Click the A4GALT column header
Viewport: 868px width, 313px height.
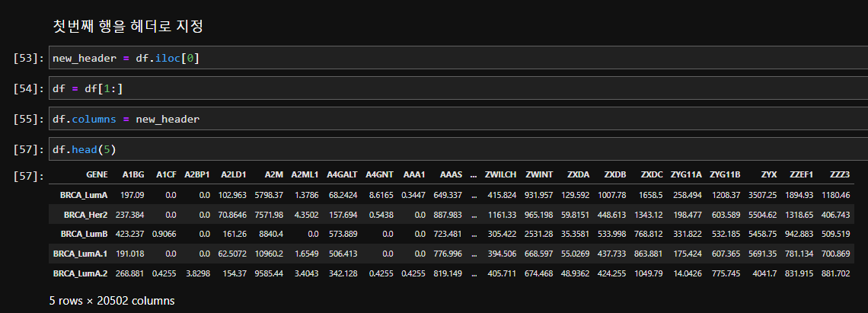pos(342,174)
